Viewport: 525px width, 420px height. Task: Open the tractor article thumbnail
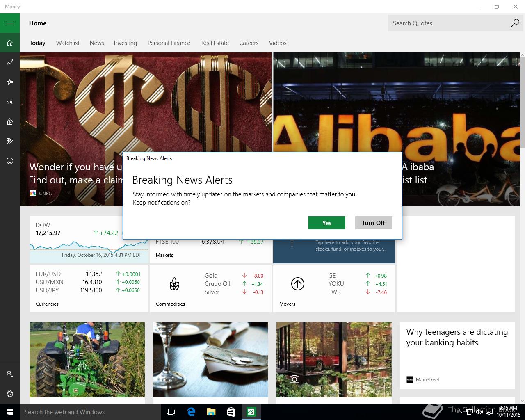(87, 359)
